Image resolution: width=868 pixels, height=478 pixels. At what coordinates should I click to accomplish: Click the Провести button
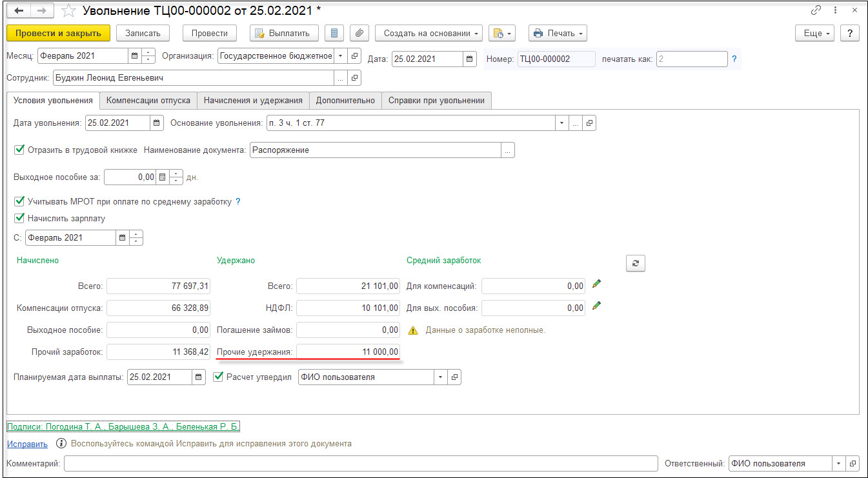210,33
